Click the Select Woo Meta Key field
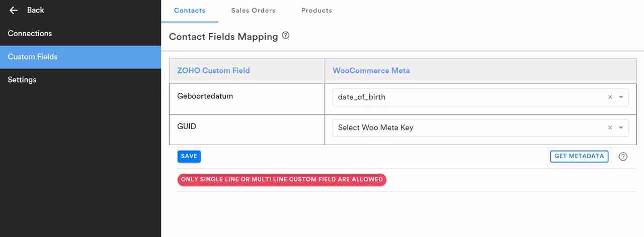The height and width of the screenshot is (237, 644). (468, 128)
